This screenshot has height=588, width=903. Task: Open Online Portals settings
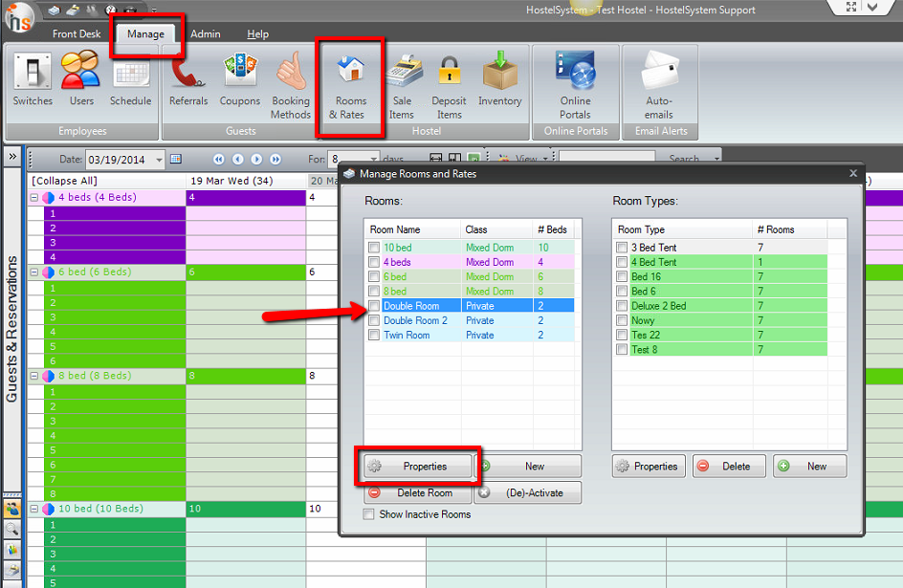(575, 86)
